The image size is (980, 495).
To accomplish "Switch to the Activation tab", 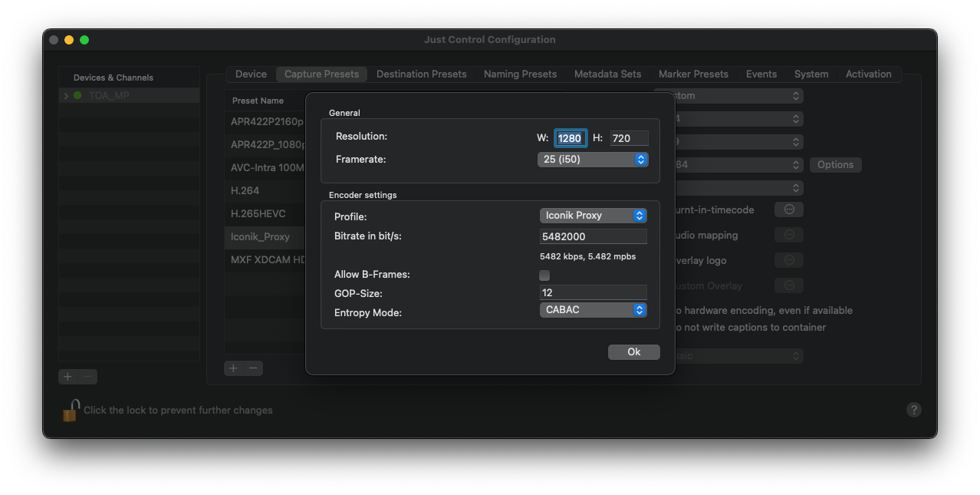I will coord(868,74).
